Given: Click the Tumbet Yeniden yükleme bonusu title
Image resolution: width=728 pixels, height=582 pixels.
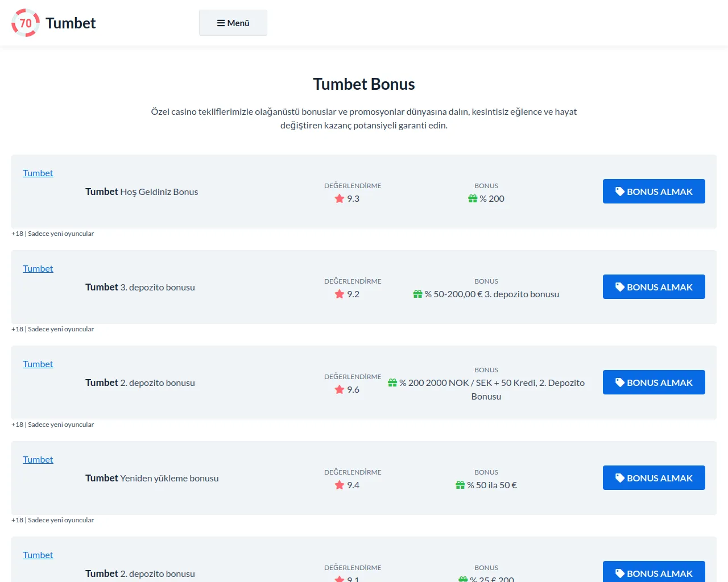Looking at the screenshot, I should coord(152,478).
